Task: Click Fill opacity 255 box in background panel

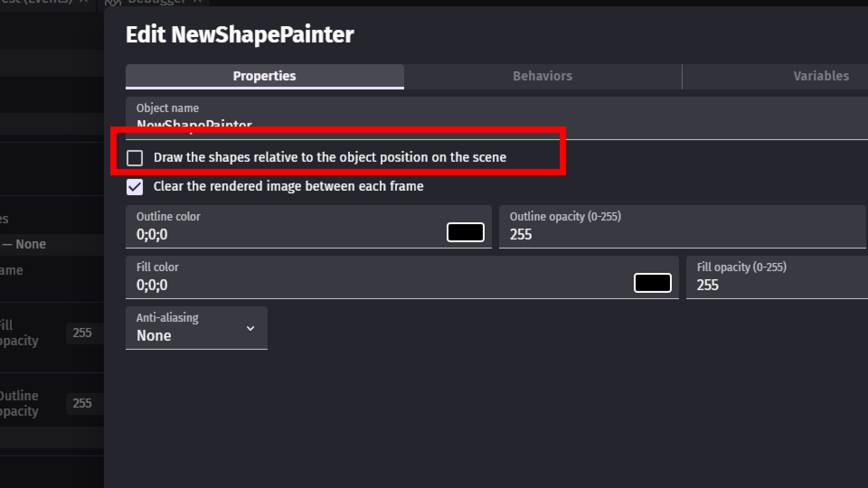Action: 83,333
